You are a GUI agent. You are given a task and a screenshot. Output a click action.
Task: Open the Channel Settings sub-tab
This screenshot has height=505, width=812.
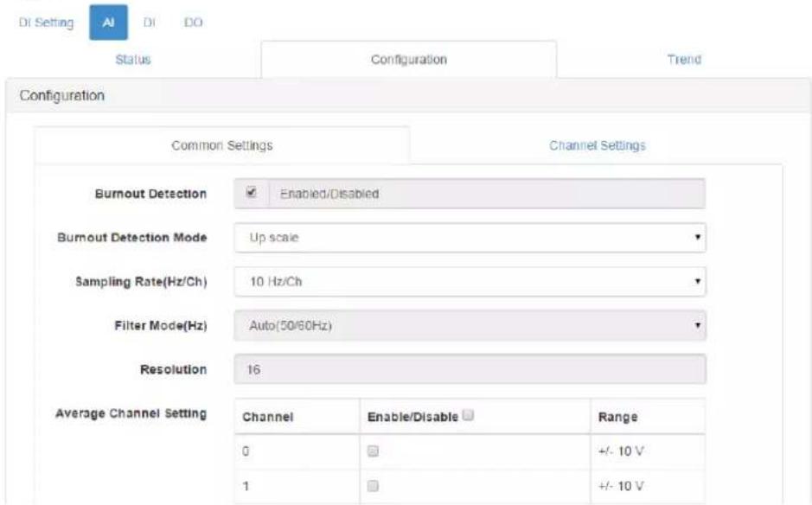(597, 145)
